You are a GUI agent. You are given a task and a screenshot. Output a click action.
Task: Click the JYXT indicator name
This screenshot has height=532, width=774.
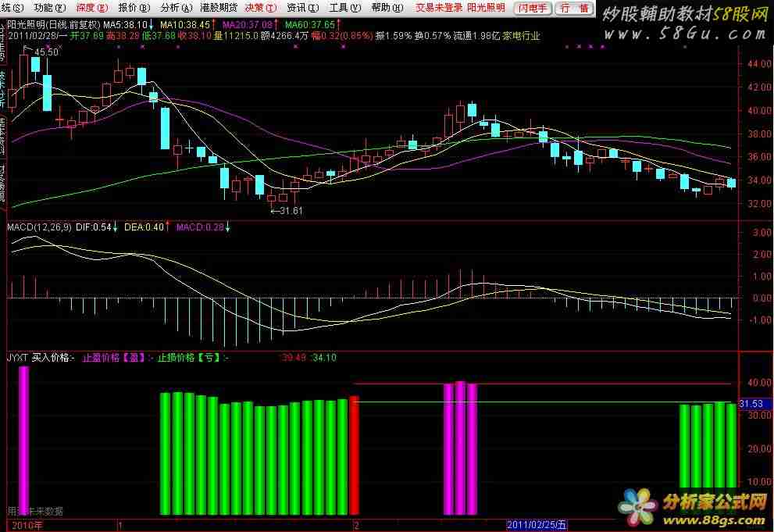click(x=17, y=357)
